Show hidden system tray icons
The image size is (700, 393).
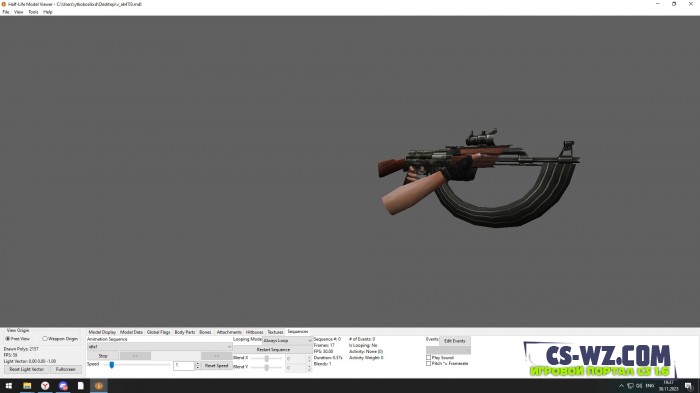[x=621, y=385]
